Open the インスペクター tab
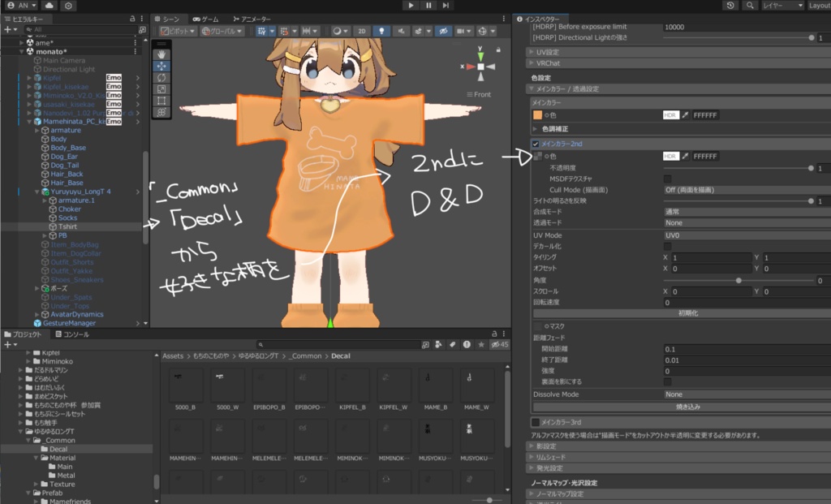Image resolution: width=831 pixels, height=504 pixels. point(539,19)
